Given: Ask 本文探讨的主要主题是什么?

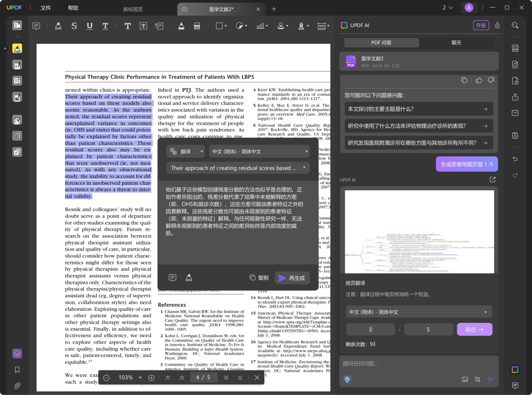Looking at the screenshot, I should coord(419,109).
